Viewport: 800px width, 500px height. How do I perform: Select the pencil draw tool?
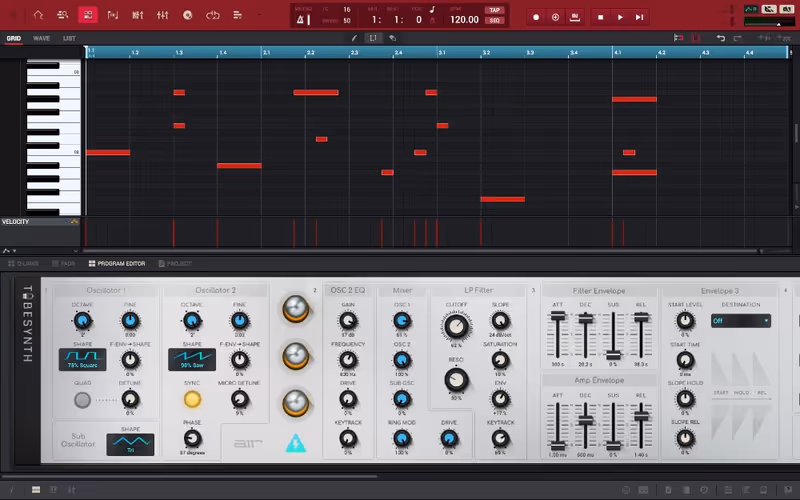click(x=355, y=38)
